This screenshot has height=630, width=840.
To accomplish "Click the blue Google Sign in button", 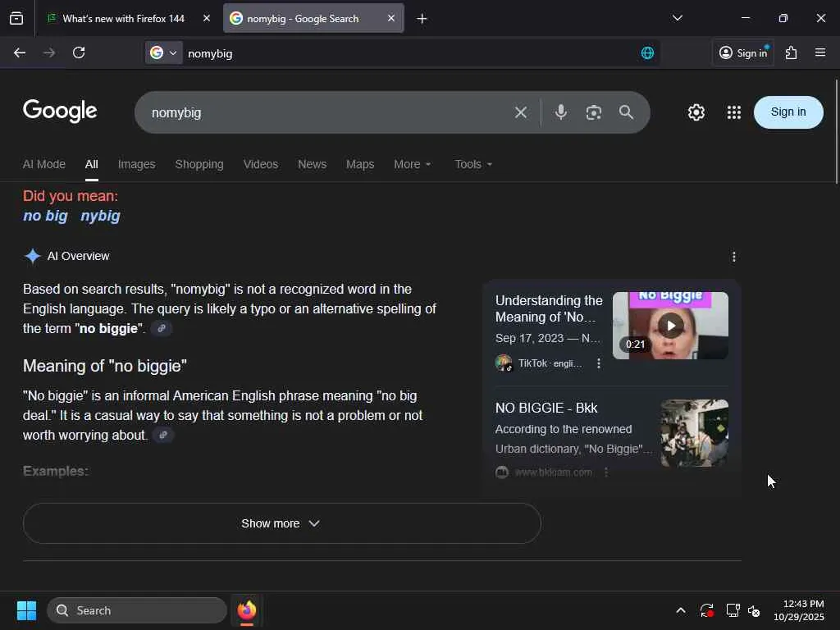I will [788, 112].
